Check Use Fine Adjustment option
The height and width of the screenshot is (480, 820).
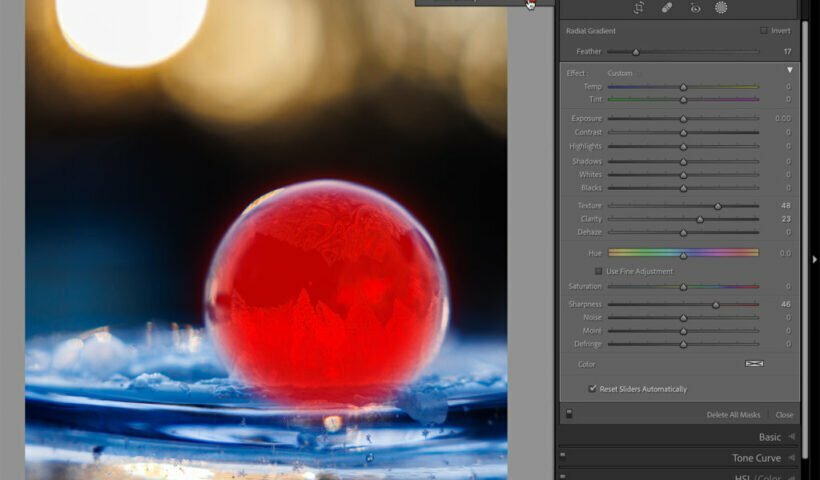[598, 271]
